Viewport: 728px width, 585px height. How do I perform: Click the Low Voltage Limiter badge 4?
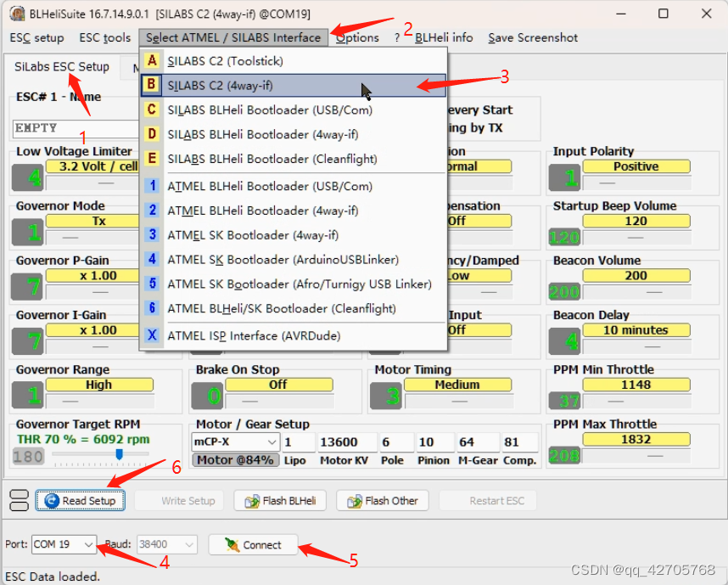coord(28,177)
